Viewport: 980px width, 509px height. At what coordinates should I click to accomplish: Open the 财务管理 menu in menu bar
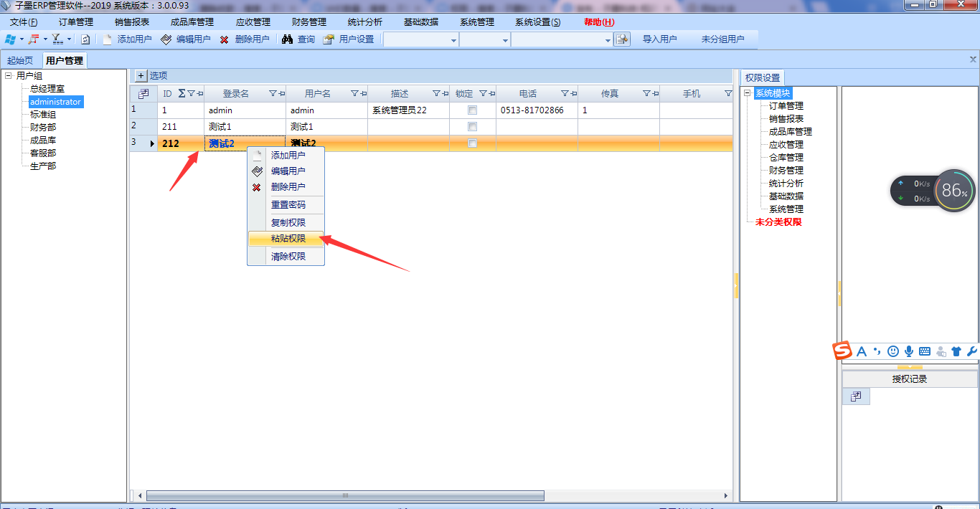point(309,22)
